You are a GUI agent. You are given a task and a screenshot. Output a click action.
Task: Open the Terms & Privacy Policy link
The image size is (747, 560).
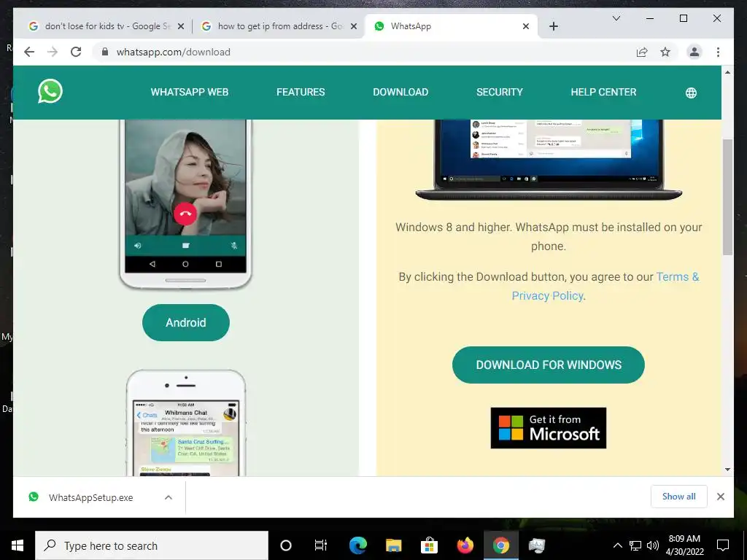pyautogui.click(x=605, y=286)
